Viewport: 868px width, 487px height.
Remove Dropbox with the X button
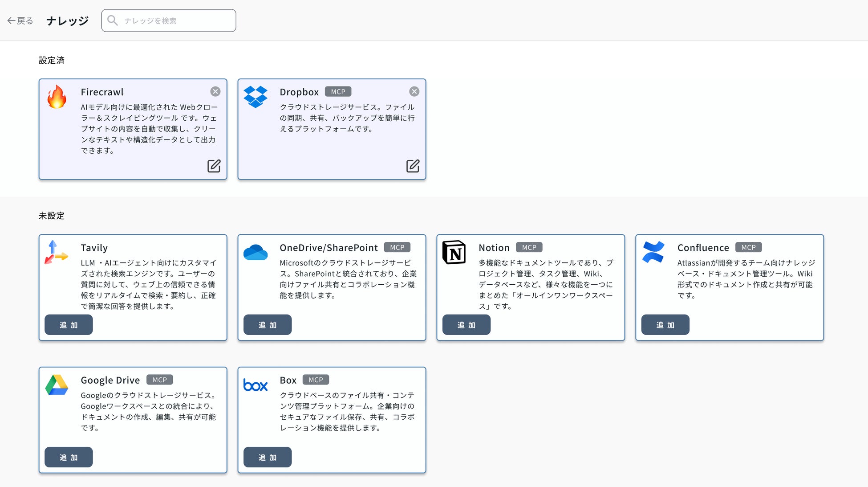pos(414,91)
